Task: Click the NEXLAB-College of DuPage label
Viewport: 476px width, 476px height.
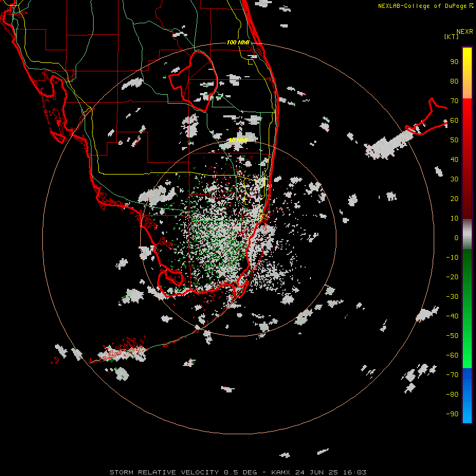Action: click(x=422, y=6)
